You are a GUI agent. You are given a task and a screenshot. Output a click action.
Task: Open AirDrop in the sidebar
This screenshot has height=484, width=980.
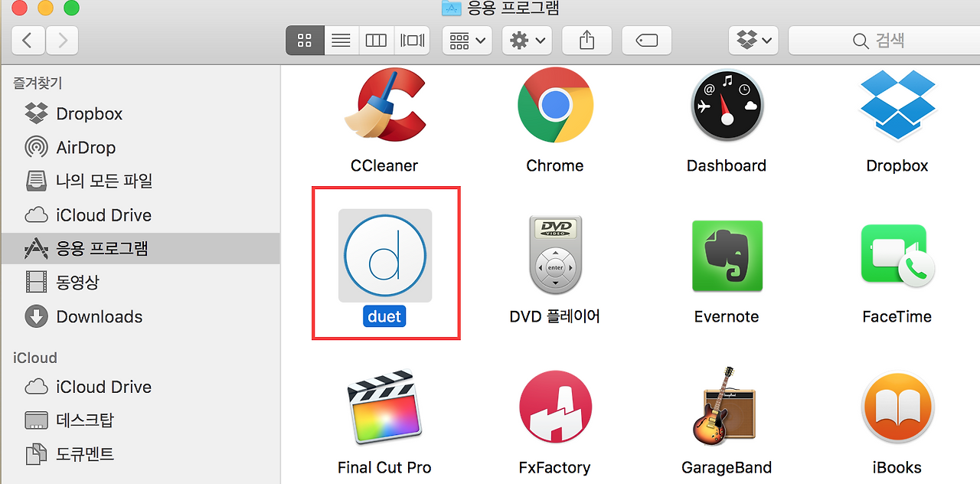[x=140, y=147]
